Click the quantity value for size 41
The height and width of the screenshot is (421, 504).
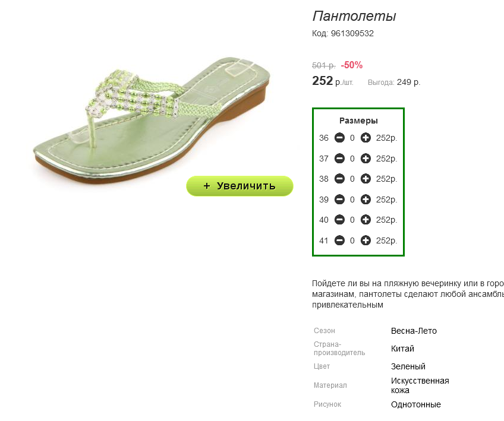tap(352, 240)
